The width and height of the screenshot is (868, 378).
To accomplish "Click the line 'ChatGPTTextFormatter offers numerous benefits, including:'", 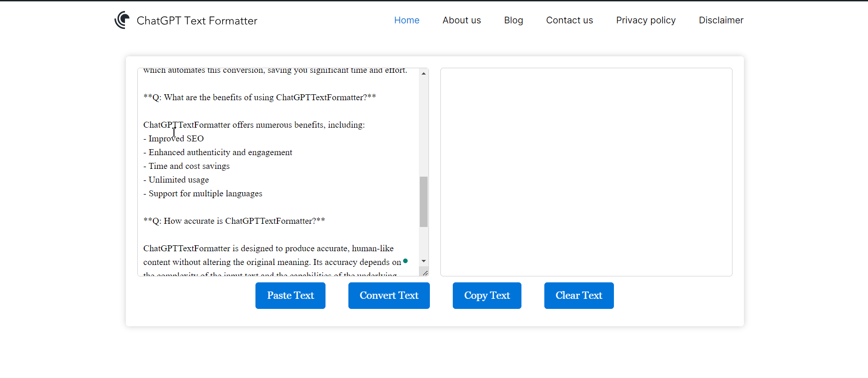I will click(x=254, y=125).
